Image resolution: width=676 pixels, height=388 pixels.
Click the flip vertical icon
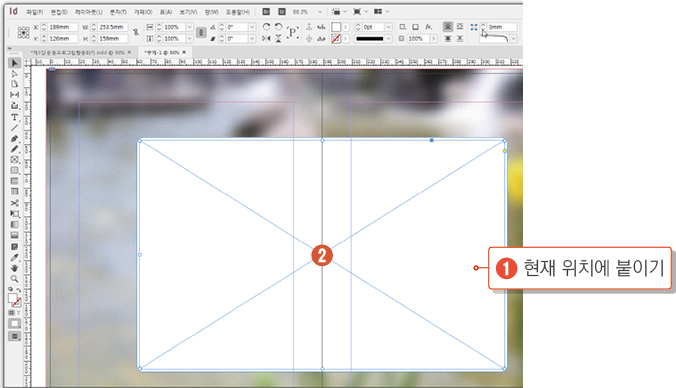tap(279, 38)
